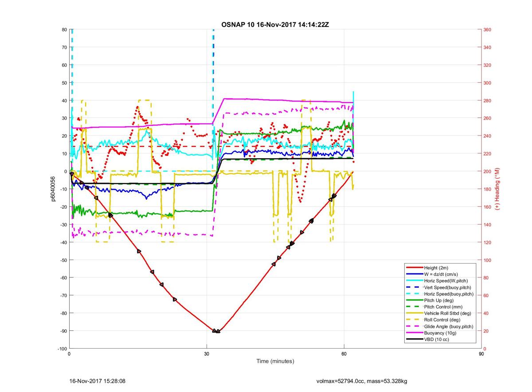Click the dashed green "Pitch Control (mm)" legend line sample
This screenshot has width=532, height=392.
pos(414,307)
